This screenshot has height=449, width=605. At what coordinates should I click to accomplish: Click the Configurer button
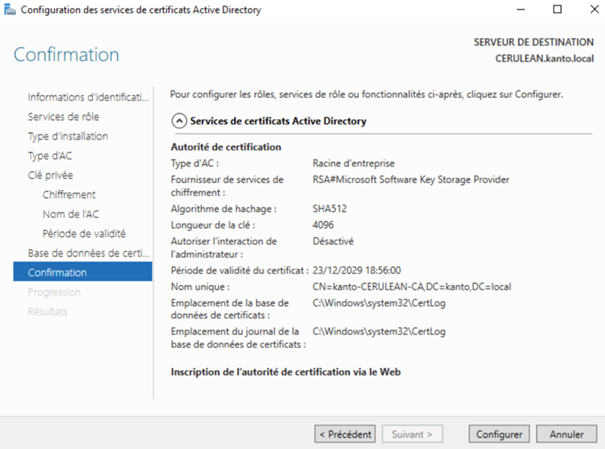tap(499, 434)
